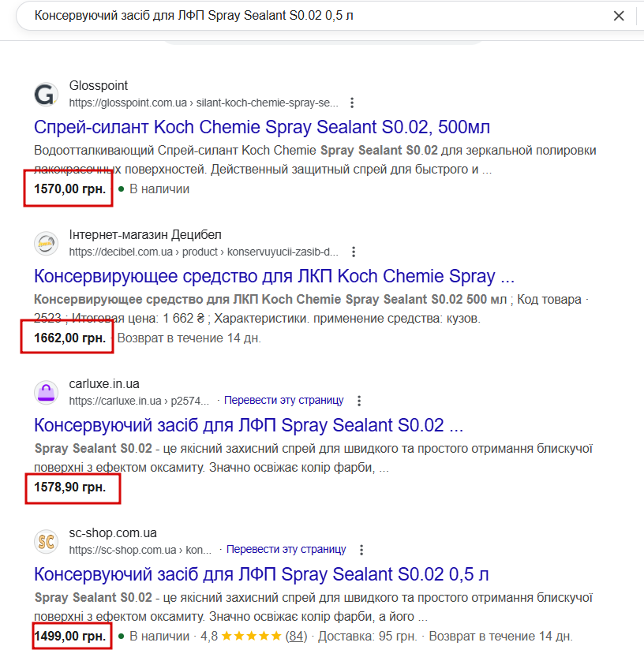The width and height of the screenshot is (644, 661).
Task: Open Спрей-силант Koch Chemie Spray Sealant result
Action: coord(263,128)
